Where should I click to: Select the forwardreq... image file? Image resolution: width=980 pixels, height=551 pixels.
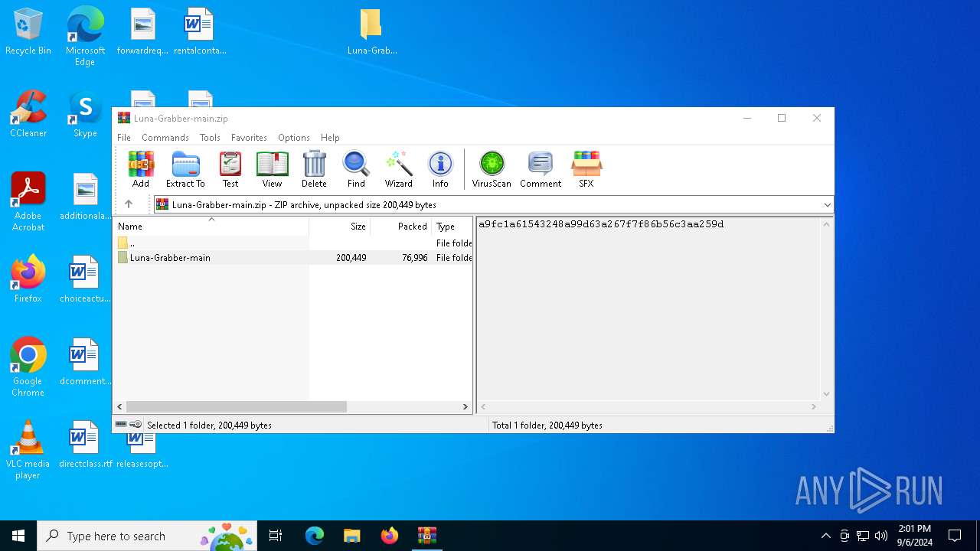point(142,31)
